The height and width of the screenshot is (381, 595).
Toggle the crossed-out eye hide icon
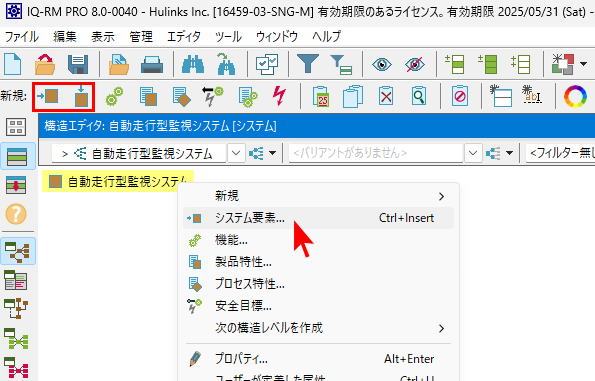click(x=415, y=64)
